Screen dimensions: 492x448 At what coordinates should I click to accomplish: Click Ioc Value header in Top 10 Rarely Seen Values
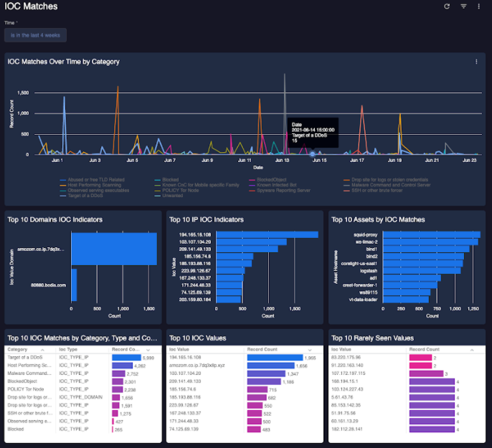tap(341, 349)
